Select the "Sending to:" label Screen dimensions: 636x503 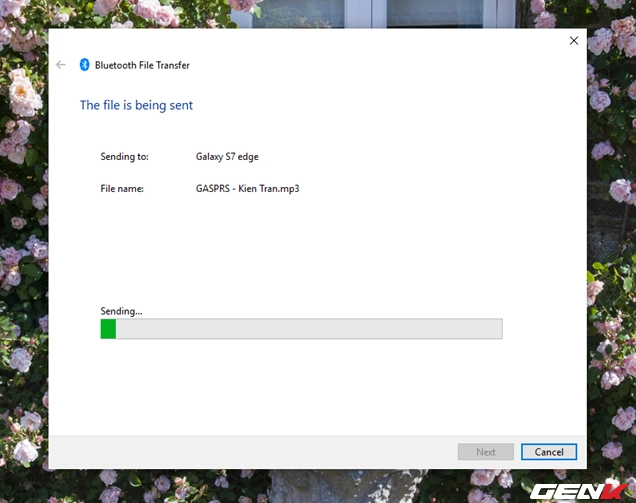124,157
